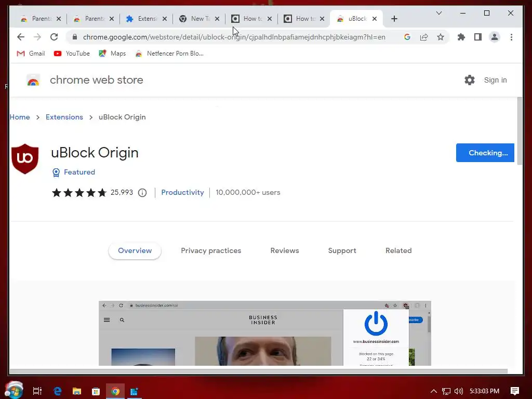Click the page vertical scrollbar

tap(520, 131)
